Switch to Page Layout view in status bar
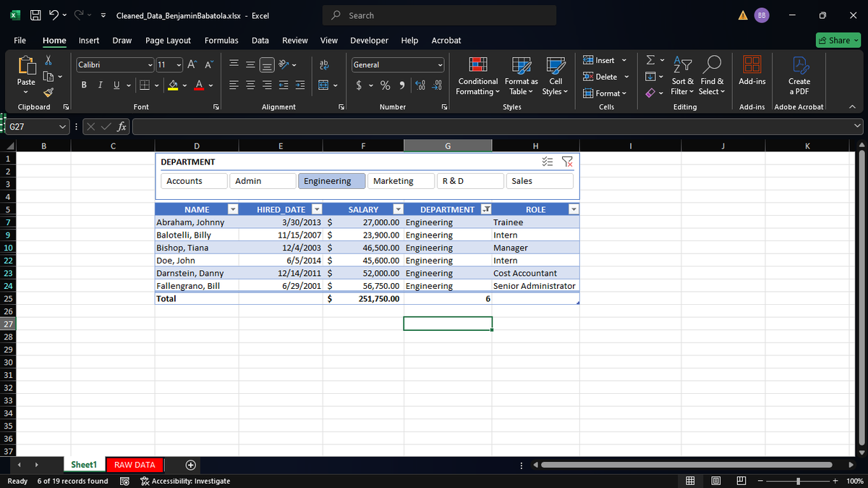 (x=715, y=481)
